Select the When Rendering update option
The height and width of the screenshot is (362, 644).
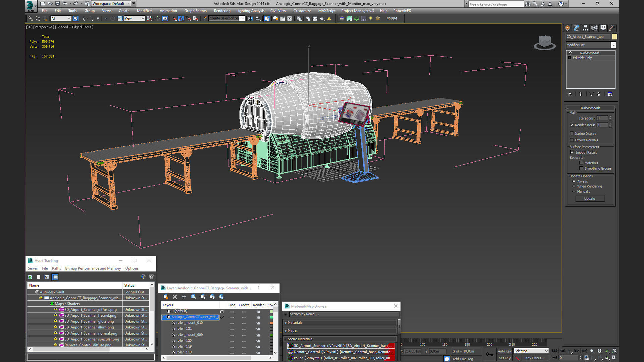click(574, 186)
